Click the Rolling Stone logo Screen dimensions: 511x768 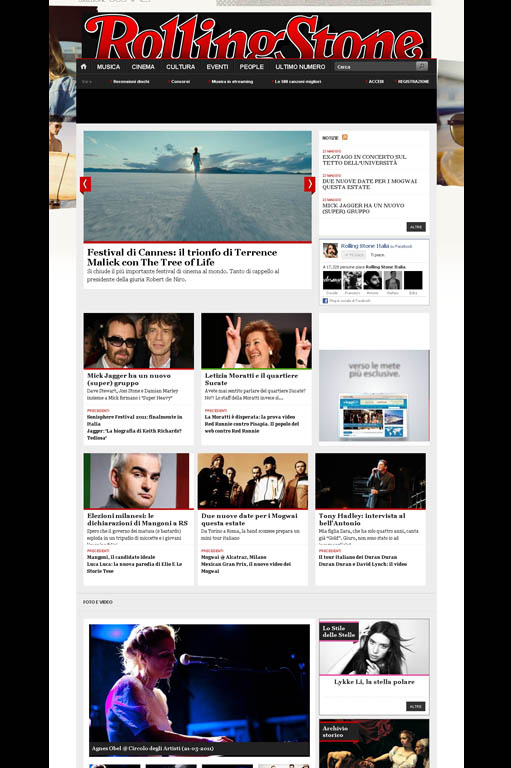pyautogui.click(x=256, y=36)
